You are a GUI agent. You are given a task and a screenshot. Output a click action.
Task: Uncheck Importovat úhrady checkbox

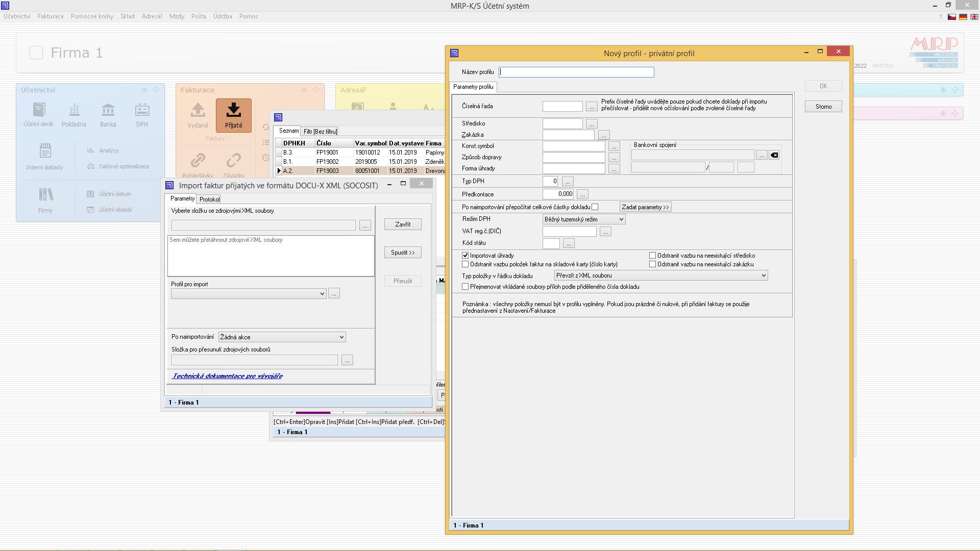click(x=465, y=256)
